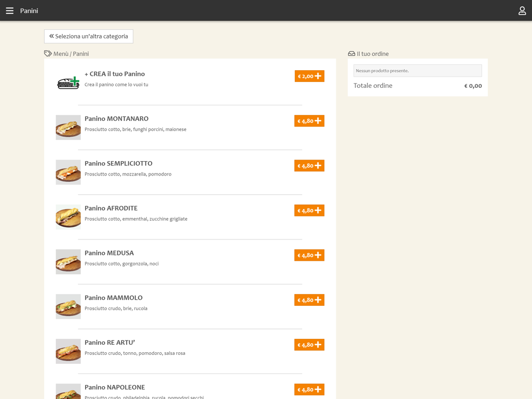Viewport: 532px width, 399px height.
Task: Add Panino NAPOLEONE with plus button
Action: [x=309, y=389]
